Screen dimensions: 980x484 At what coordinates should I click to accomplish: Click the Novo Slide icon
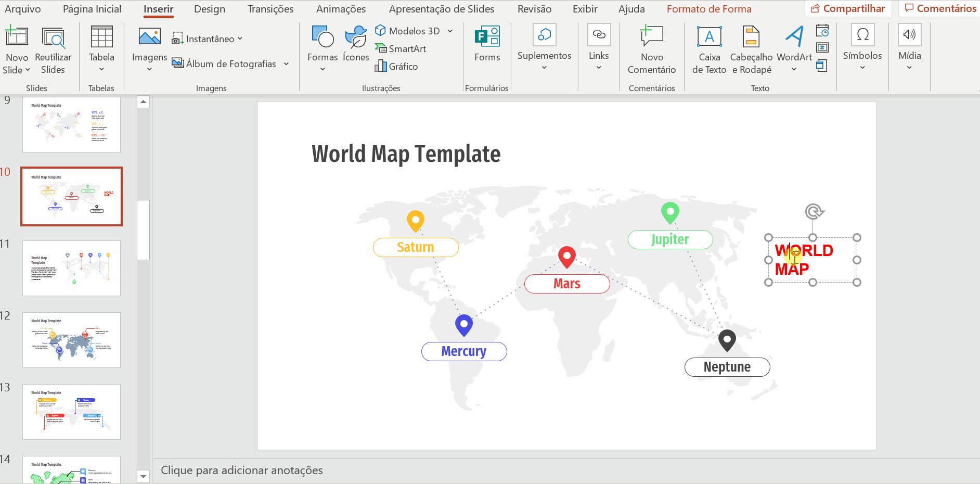[x=17, y=36]
